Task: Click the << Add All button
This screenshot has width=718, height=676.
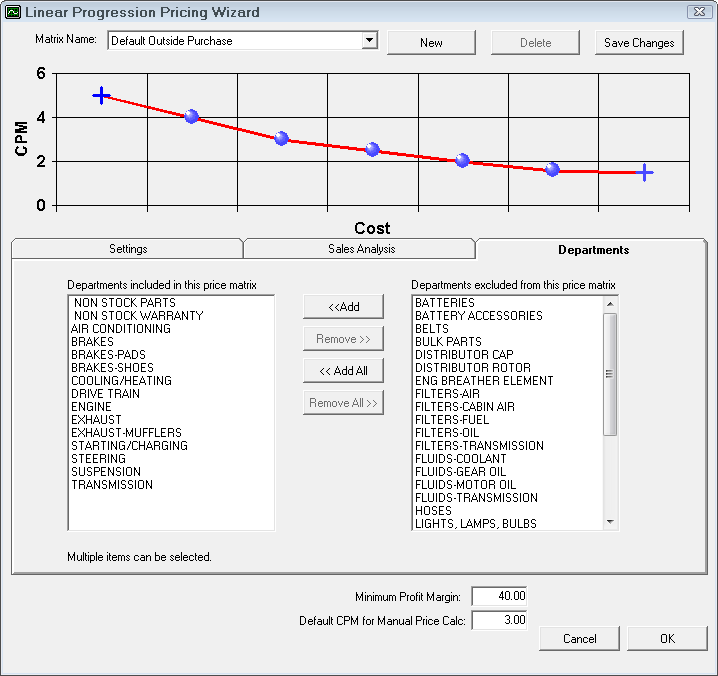Action: point(343,371)
